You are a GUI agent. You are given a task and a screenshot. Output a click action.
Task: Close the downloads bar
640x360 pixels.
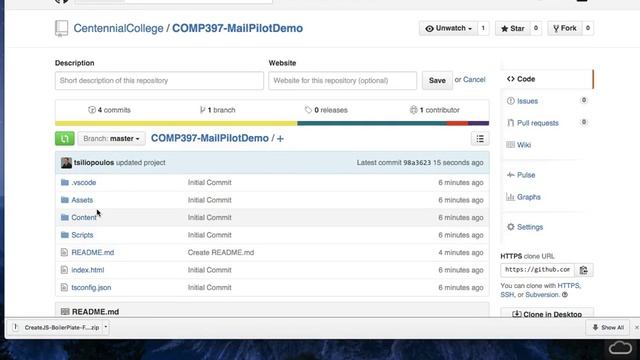[636, 327]
